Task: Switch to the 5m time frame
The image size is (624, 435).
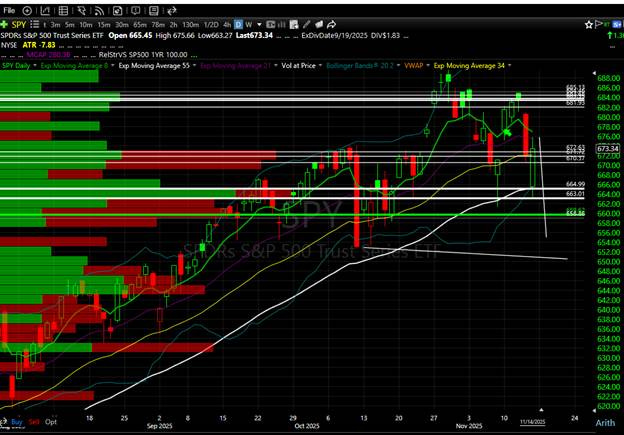Action: 70,25
